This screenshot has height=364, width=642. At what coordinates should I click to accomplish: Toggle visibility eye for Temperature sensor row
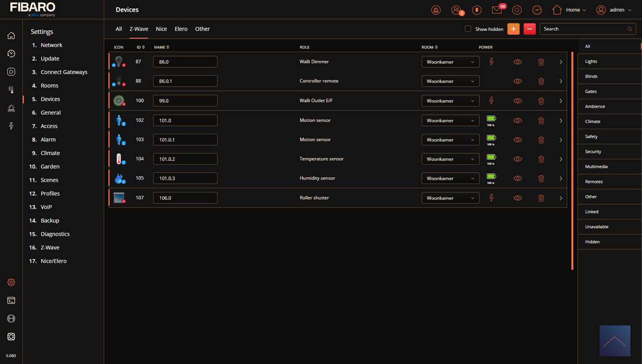point(518,159)
